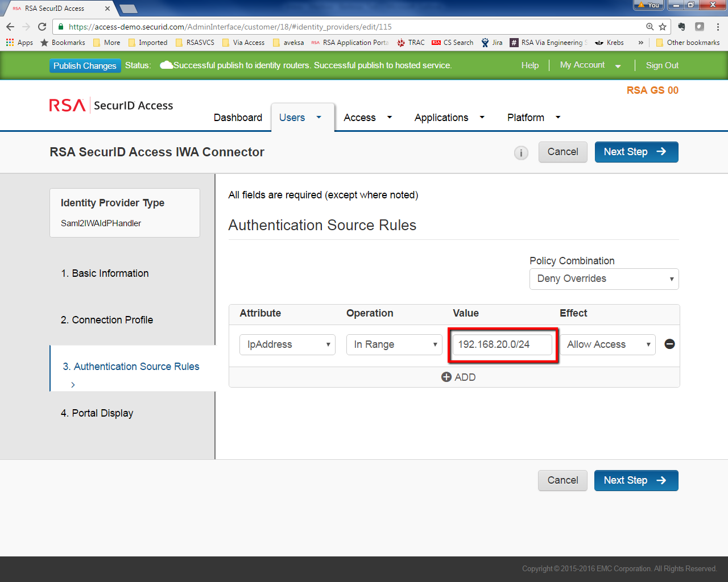Click the RSA SecurID Access logo
Screen dimensions: 728x582
point(110,105)
